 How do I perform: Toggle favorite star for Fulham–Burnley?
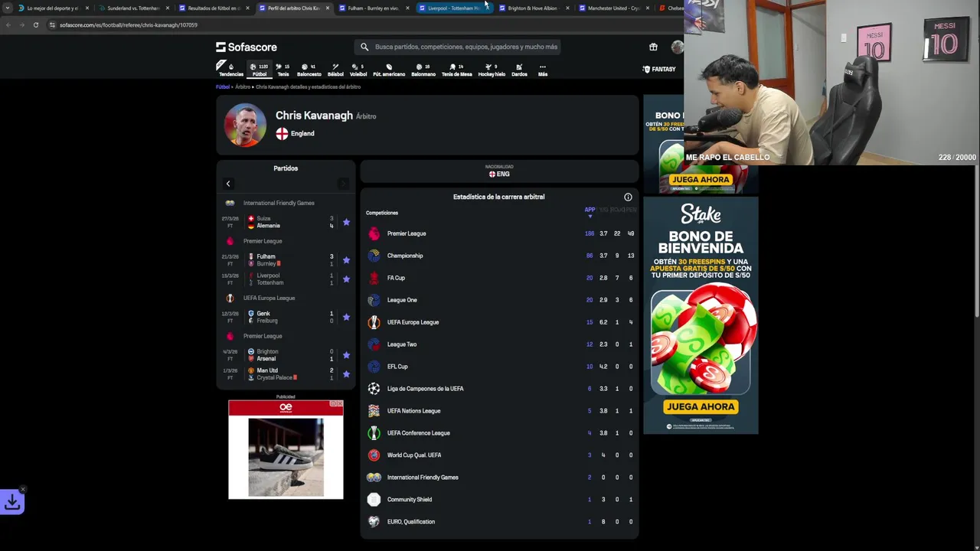coord(346,260)
